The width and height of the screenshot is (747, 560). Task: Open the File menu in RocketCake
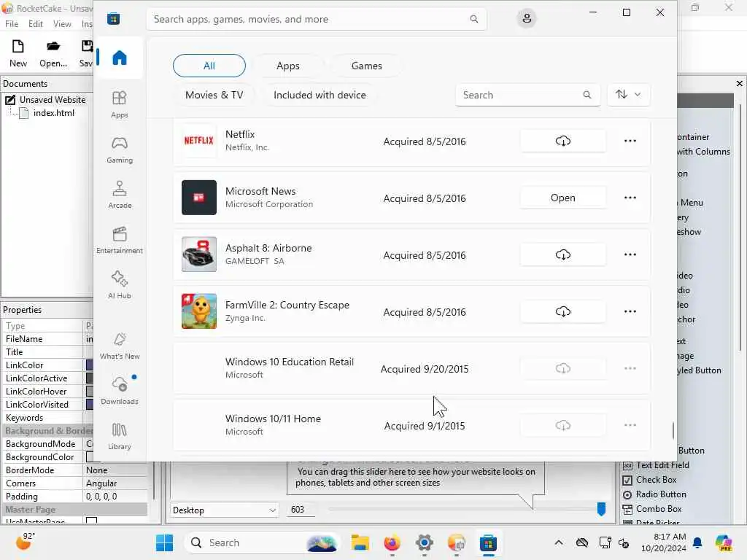coord(12,24)
